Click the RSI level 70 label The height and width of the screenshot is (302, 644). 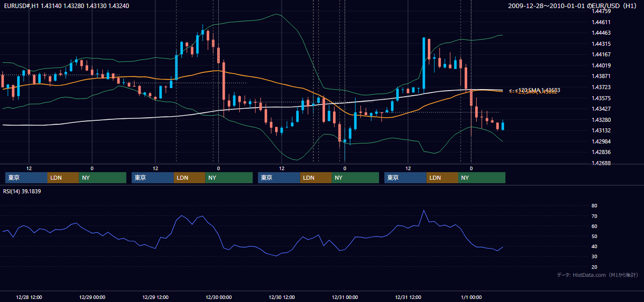point(594,216)
